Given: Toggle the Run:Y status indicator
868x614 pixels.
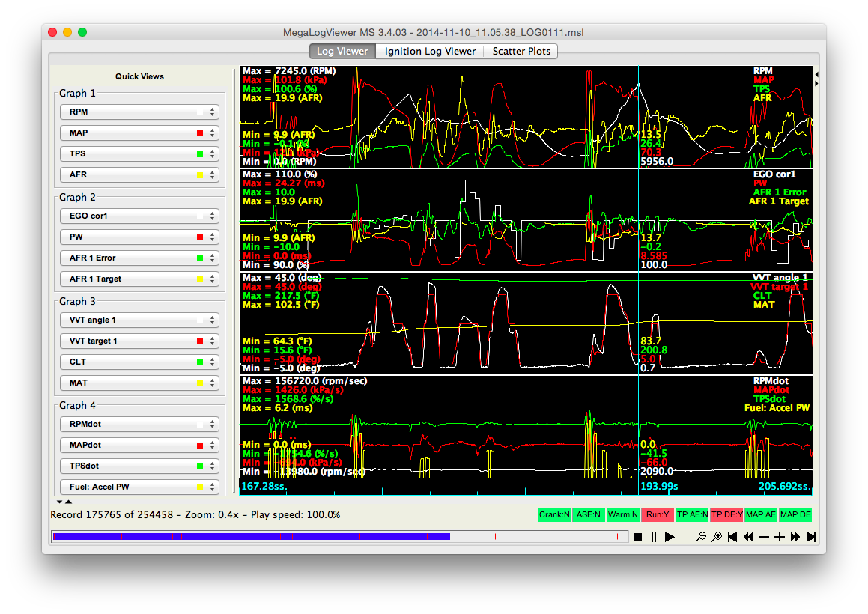Looking at the screenshot, I should (x=657, y=515).
